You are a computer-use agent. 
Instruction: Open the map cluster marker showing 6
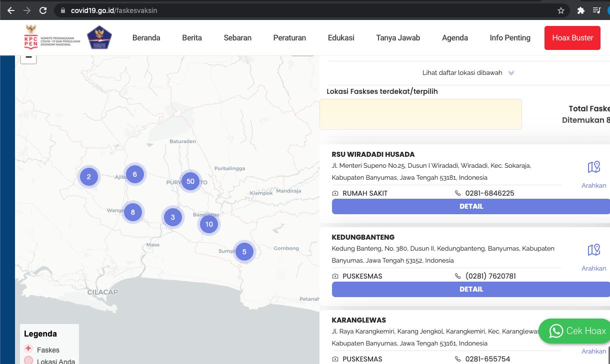click(x=135, y=174)
